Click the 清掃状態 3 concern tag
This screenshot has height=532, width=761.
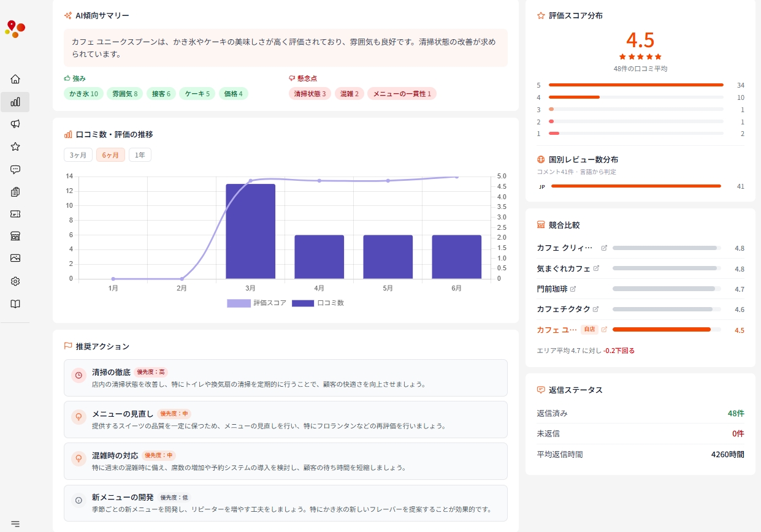[310, 94]
